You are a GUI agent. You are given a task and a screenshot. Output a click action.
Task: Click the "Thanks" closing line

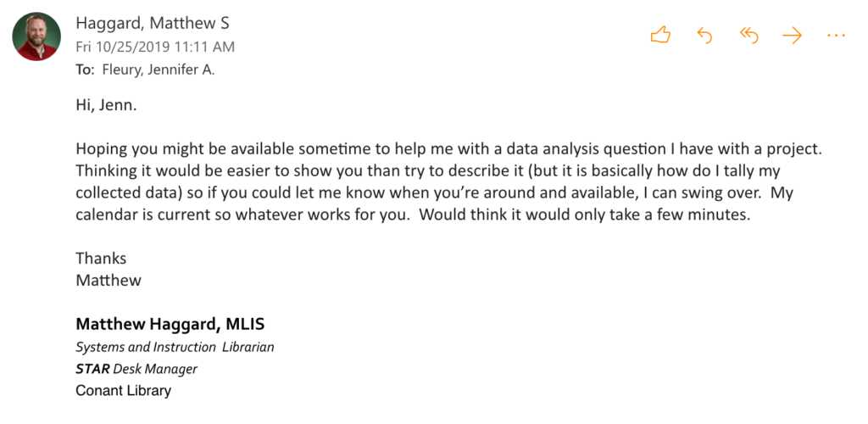[x=101, y=258]
